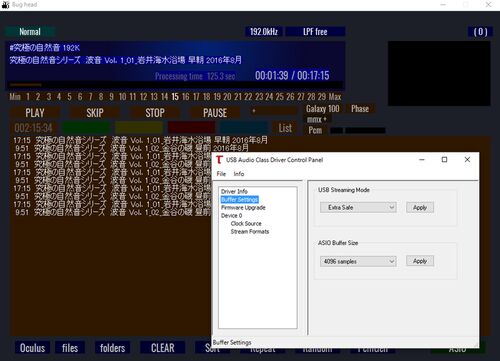Screen dimensions: 500x361
Task: Open the File menu in USB Control Panel
Action: pyautogui.click(x=221, y=174)
